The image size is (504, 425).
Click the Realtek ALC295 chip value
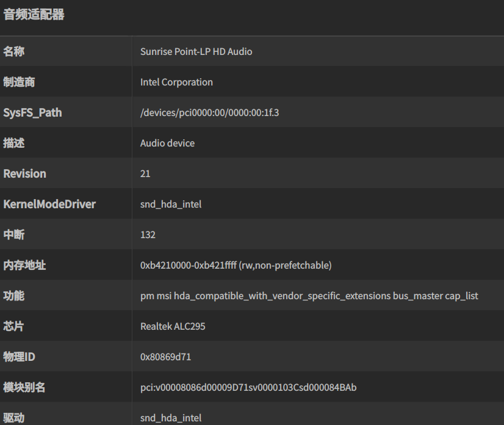pyautogui.click(x=173, y=326)
